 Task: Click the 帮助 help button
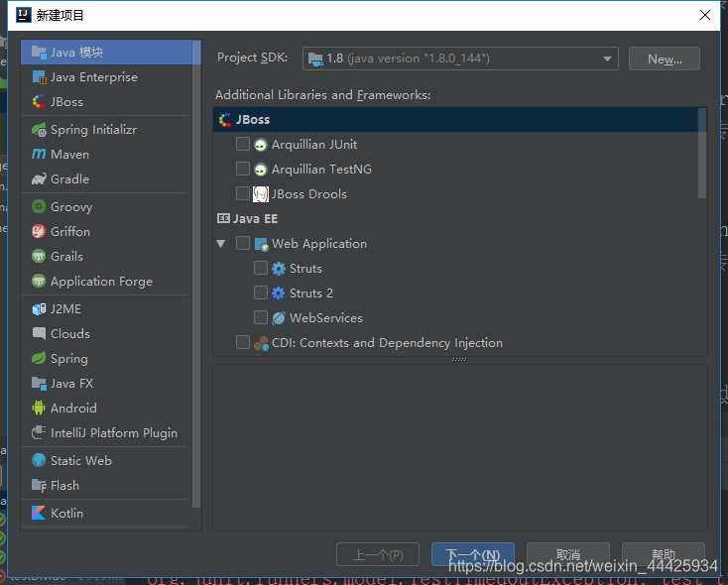pyautogui.click(x=663, y=554)
